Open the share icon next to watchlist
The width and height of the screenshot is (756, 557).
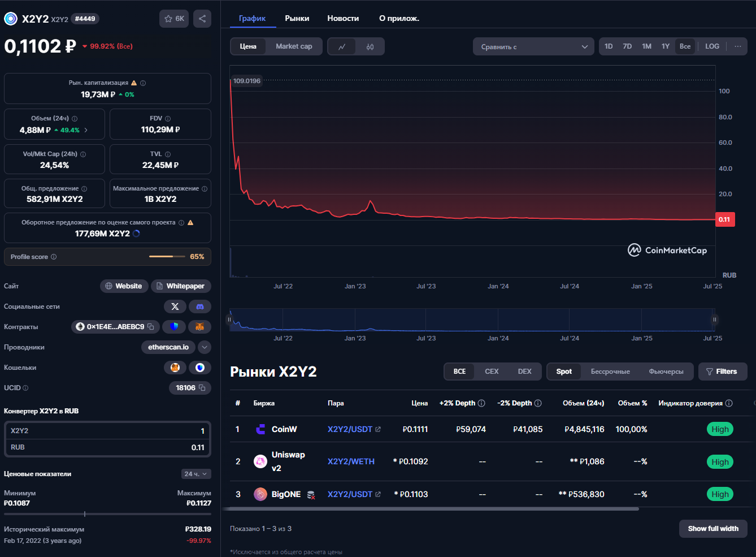(202, 19)
